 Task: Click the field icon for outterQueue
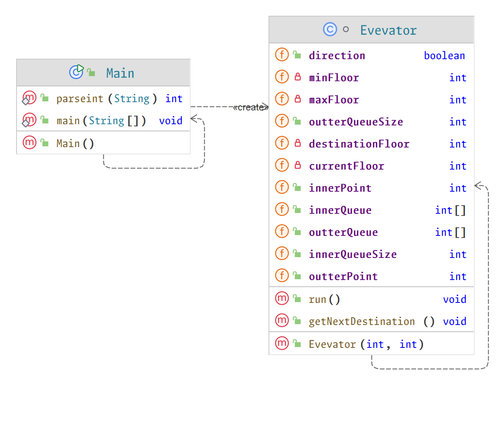pyautogui.click(x=282, y=231)
